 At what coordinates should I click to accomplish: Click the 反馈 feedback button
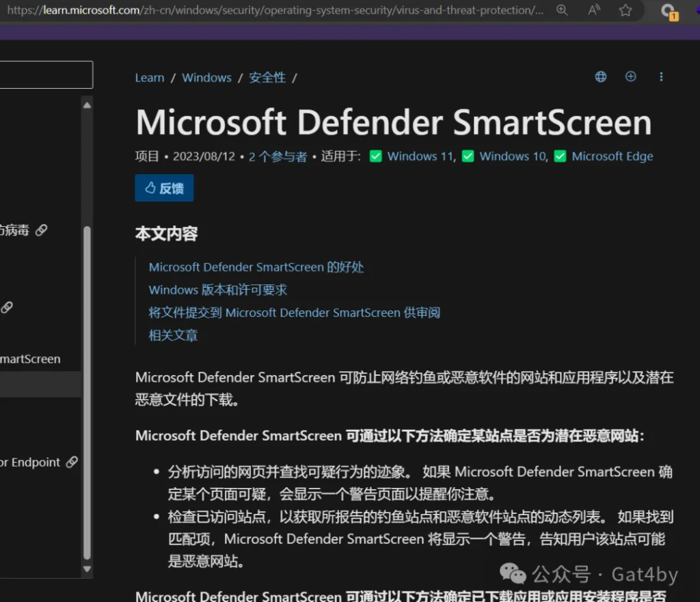point(164,188)
